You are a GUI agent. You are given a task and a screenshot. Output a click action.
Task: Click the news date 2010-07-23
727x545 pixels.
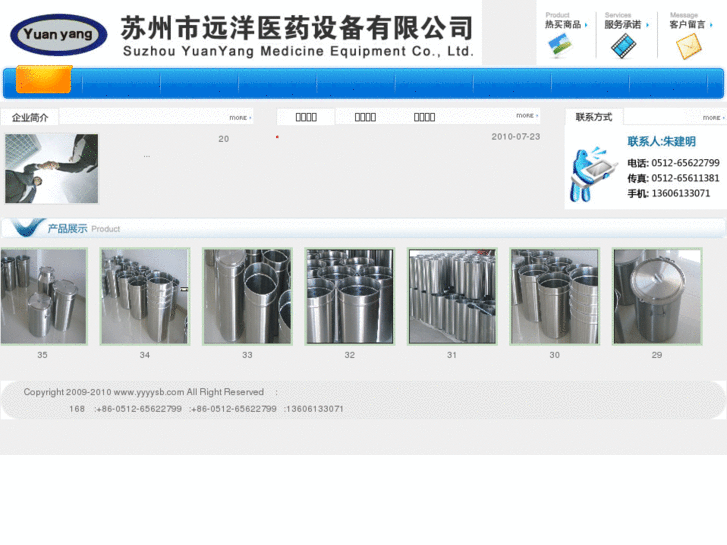[x=516, y=137]
